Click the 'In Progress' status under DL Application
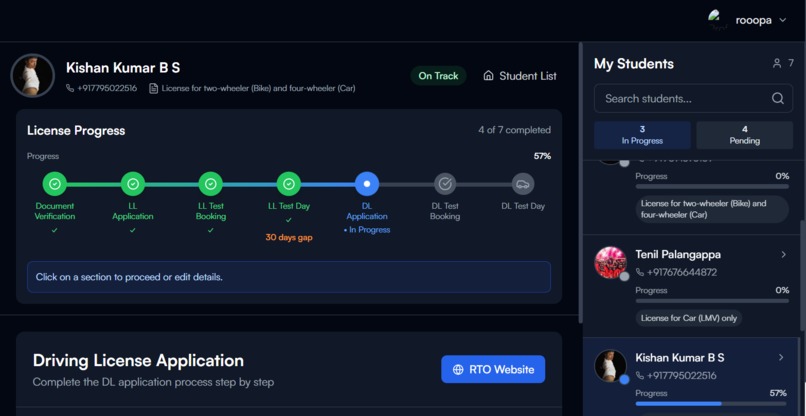Viewport: 806px width, 416px height. pyautogui.click(x=367, y=230)
